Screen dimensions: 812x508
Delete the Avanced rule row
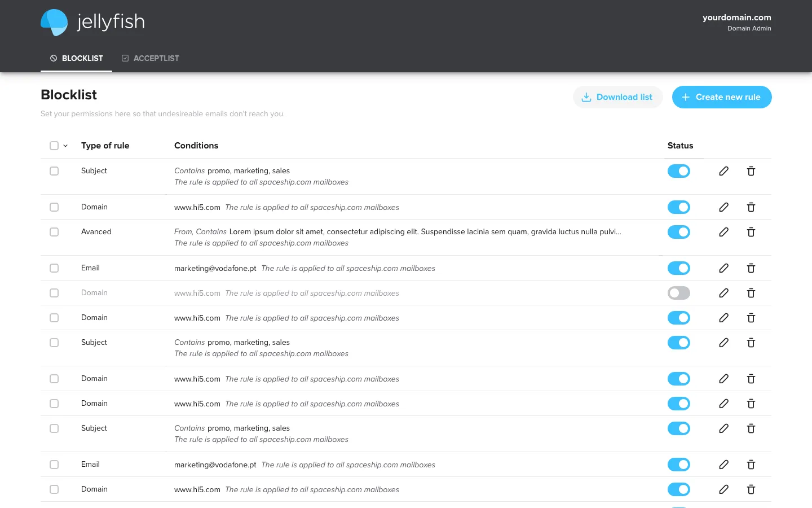(751, 232)
